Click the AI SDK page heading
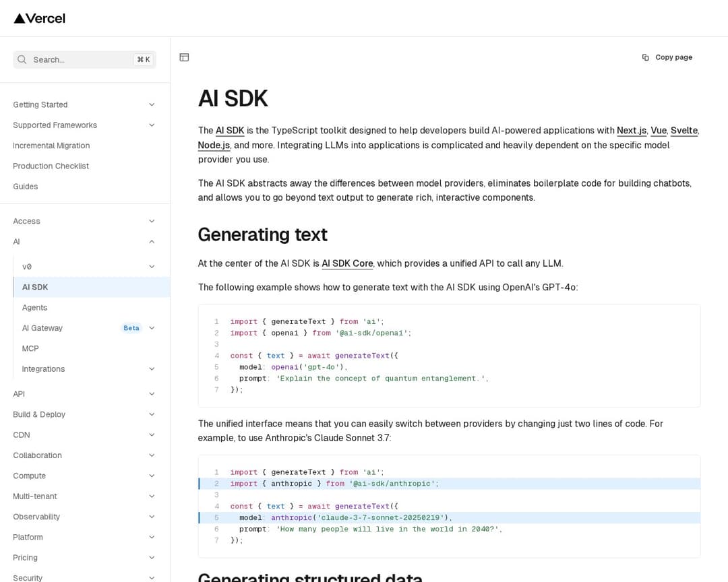 [233, 98]
